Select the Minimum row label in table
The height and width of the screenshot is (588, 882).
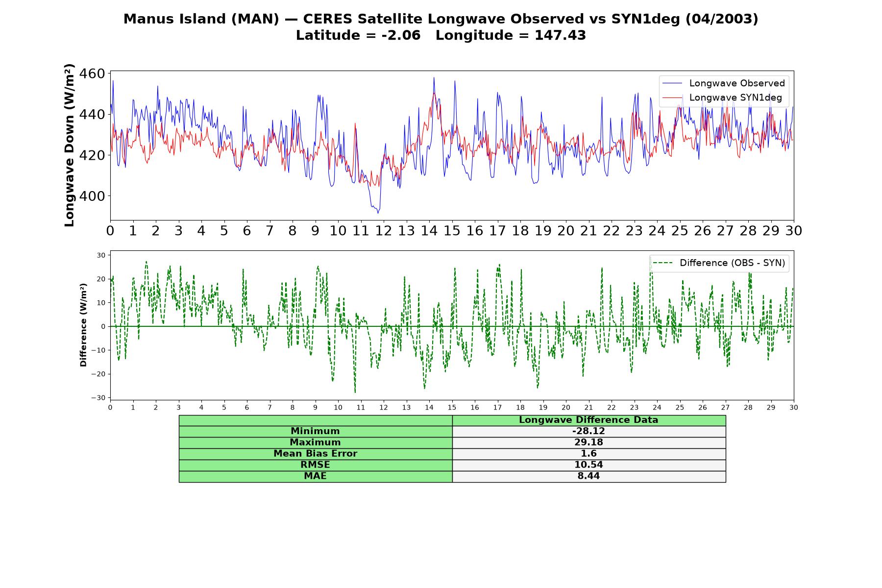coord(316,431)
